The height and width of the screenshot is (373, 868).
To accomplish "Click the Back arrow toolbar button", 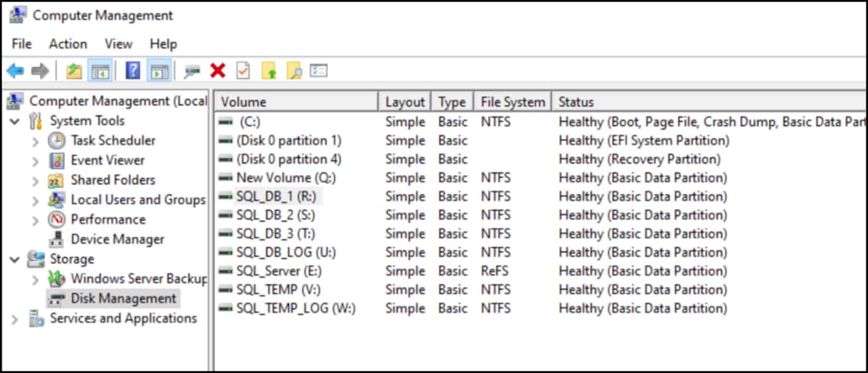I will click(x=15, y=70).
